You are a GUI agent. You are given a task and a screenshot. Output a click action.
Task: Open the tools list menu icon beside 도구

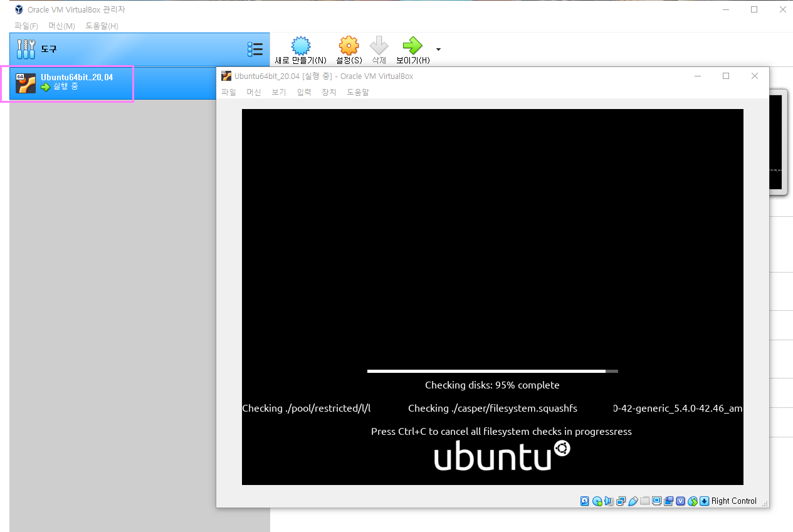255,49
